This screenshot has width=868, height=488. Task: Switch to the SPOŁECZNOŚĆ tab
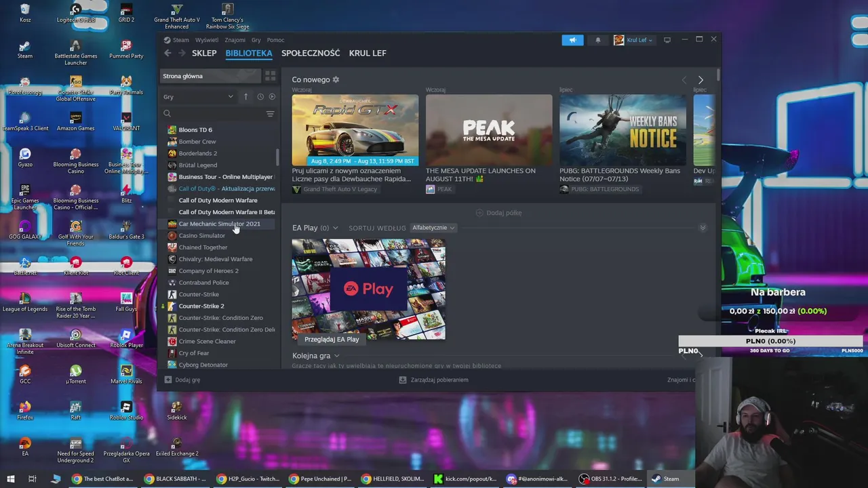point(311,53)
